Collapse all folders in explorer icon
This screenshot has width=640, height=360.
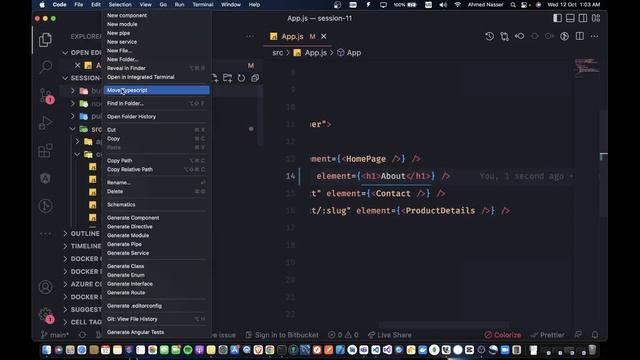click(255, 78)
